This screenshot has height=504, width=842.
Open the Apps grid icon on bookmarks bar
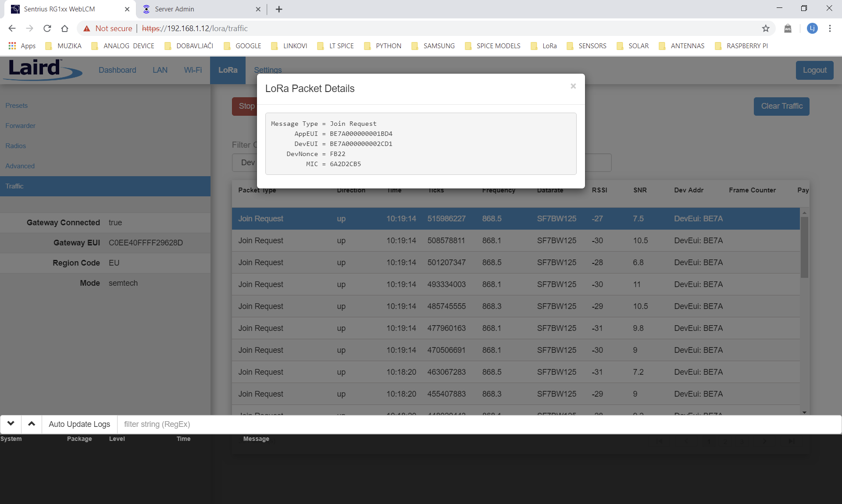point(11,46)
